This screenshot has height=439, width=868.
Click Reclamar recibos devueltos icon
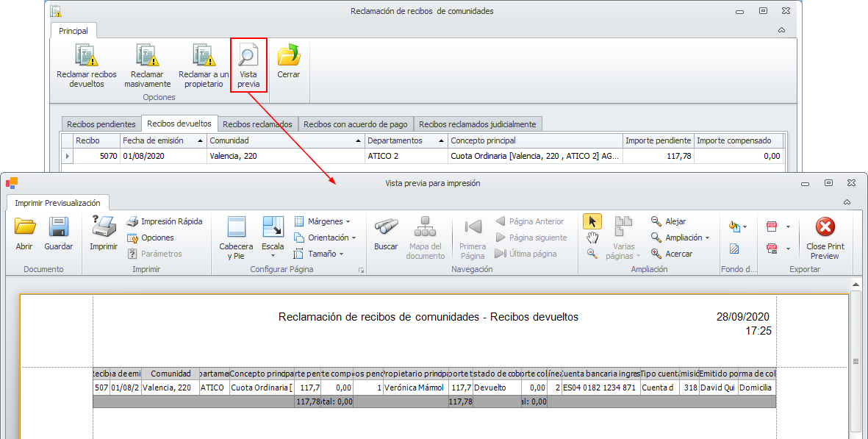click(x=86, y=56)
